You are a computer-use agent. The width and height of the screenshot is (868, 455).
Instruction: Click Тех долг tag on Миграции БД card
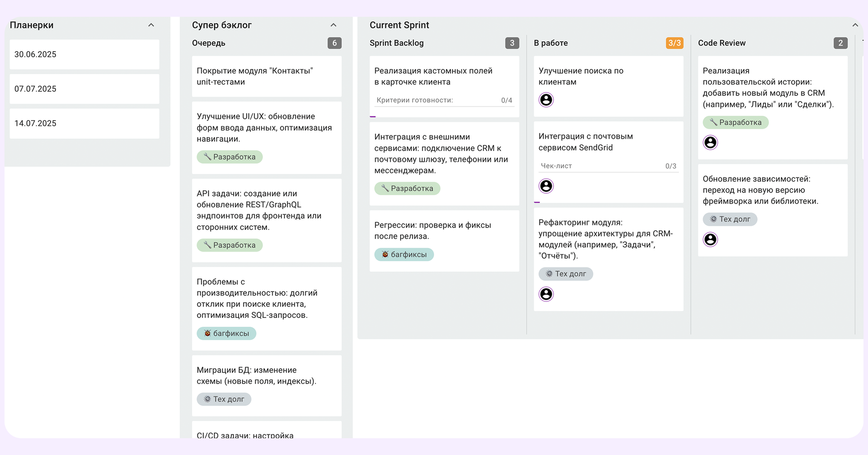[x=224, y=399]
